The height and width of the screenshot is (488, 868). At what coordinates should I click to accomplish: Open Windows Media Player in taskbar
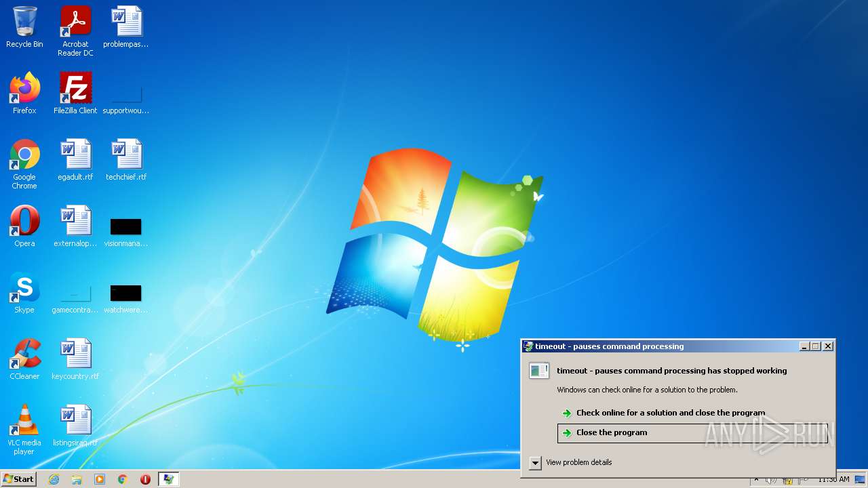click(x=100, y=479)
